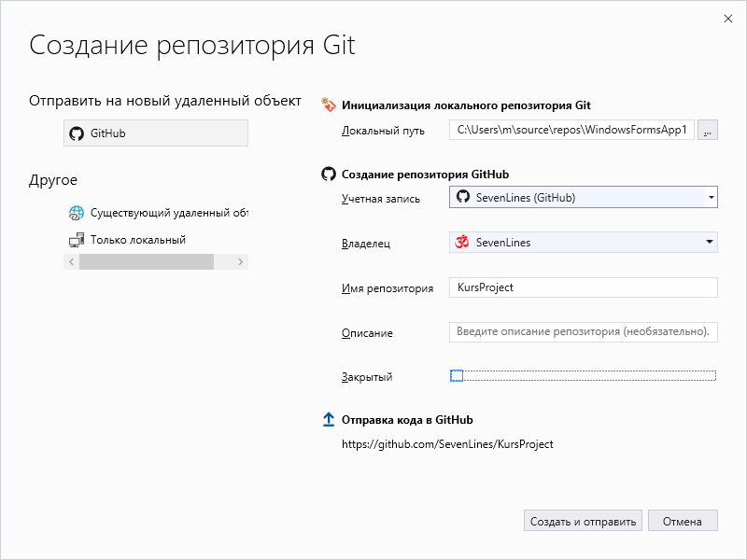747x560 pixels.
Task: Click the "Описание" label
Action: pos(367,333)
